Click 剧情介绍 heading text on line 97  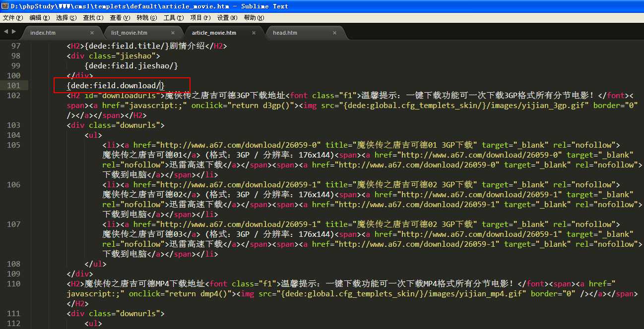187,46
